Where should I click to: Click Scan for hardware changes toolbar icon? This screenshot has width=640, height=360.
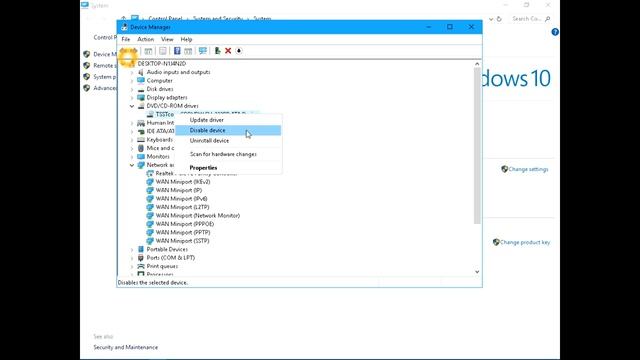pyautogui.click(x=202, y=51)
